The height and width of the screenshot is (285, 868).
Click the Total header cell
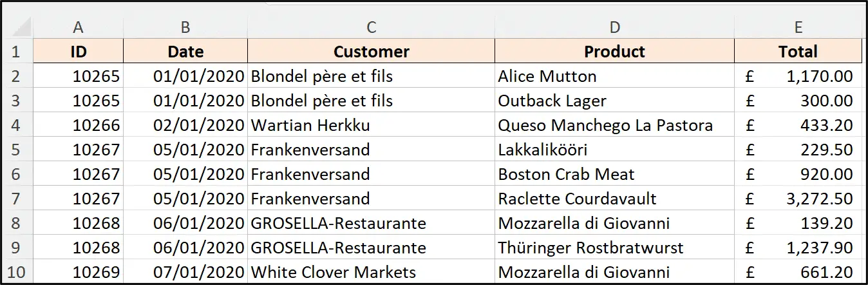[798, 52]
